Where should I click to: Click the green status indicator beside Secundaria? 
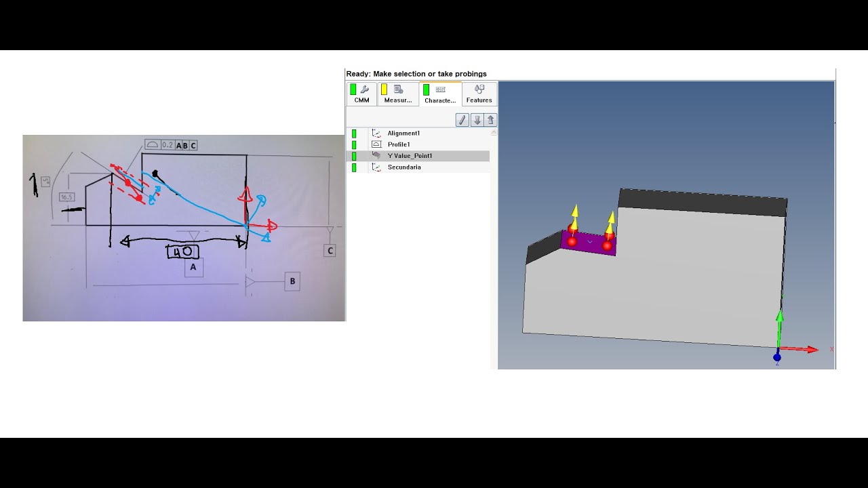(x=354, y=167)
